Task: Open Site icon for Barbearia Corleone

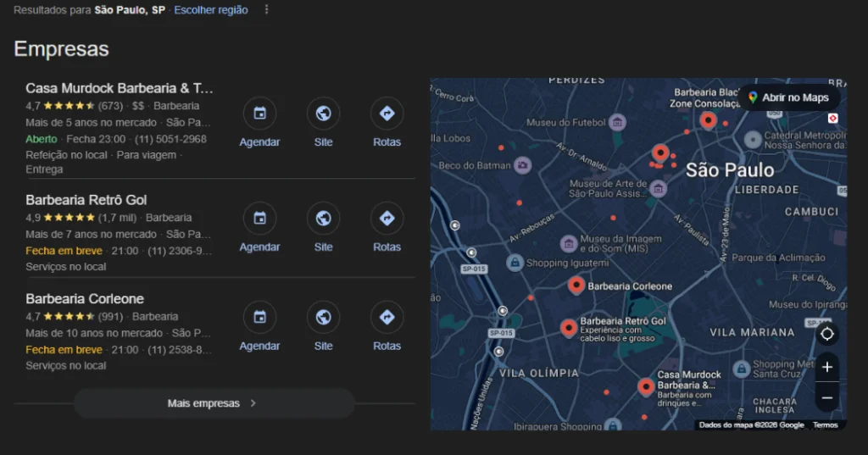Action: [x=323, y=317]
